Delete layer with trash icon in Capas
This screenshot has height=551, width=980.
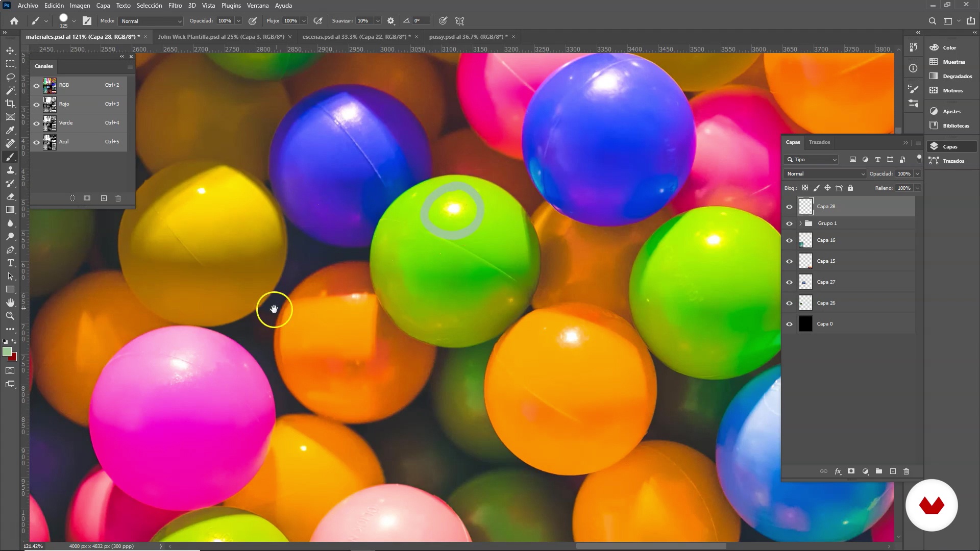906,471
